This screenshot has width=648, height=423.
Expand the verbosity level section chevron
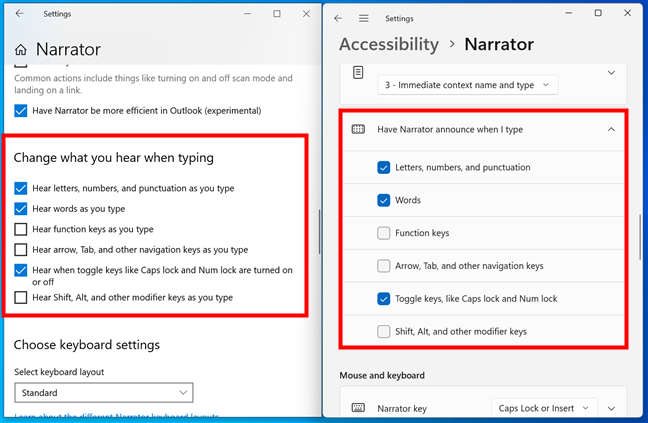pyautogui.click(x=611, y=73)
